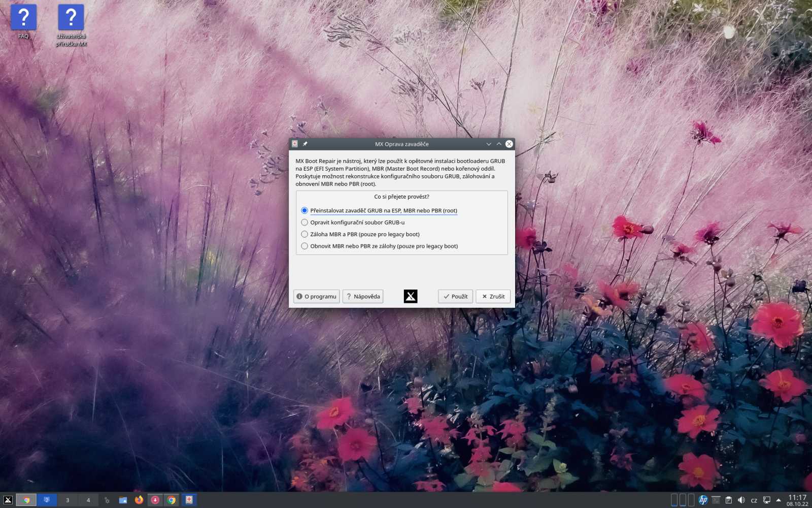Screen dimensions: 812x508
Task: Maximize the MX Oprava zavaděče window
Action: click(x=499, y=144)
